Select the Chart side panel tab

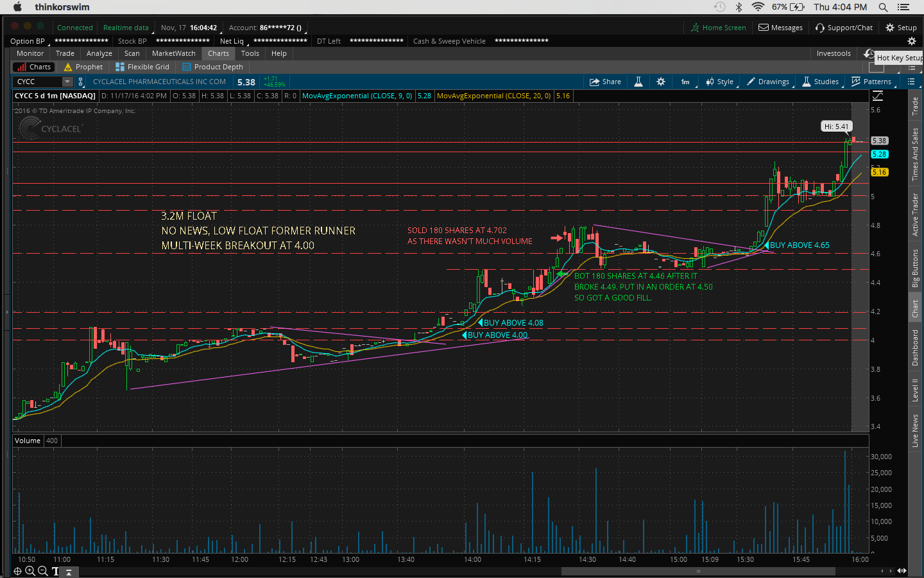915,309
